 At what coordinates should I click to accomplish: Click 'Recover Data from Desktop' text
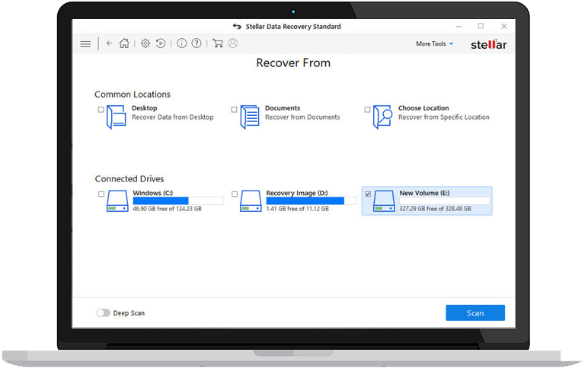pyautogui.click(x=172, y=117)
